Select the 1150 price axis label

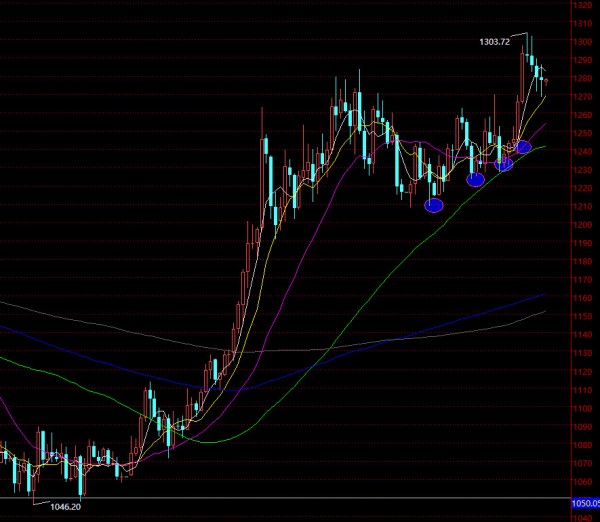point(580,317)
